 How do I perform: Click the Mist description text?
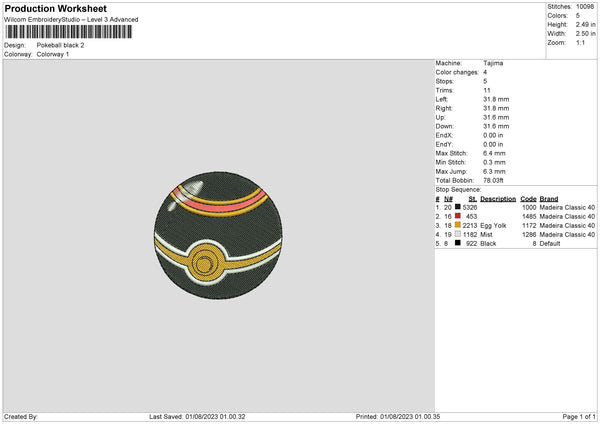pos(486,235)
